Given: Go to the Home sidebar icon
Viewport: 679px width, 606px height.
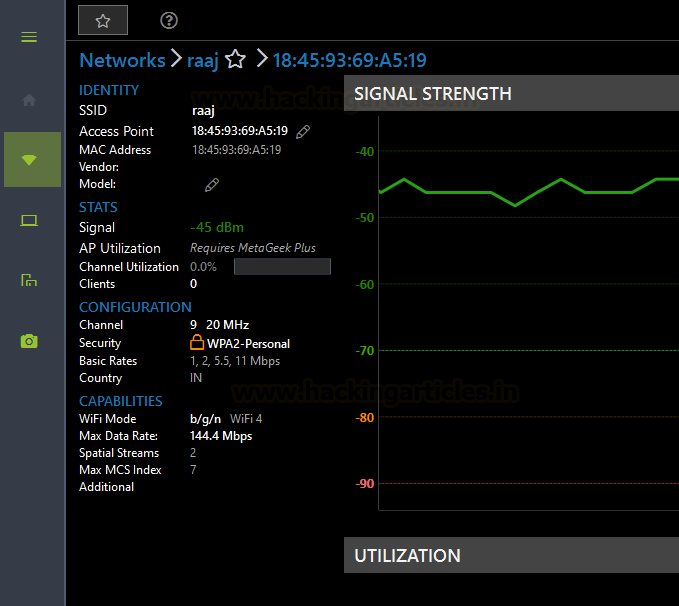Looking at the screenshot, I should click(29, 100).
